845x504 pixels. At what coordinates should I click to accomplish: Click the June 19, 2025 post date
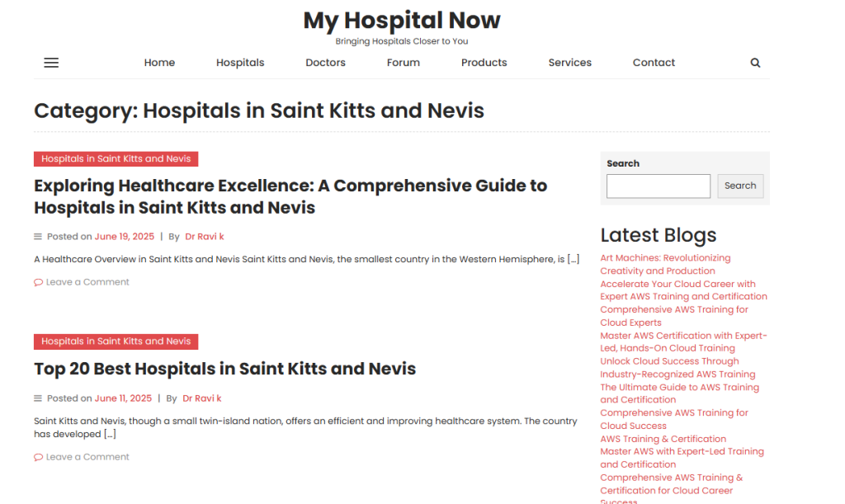point(124,237)
